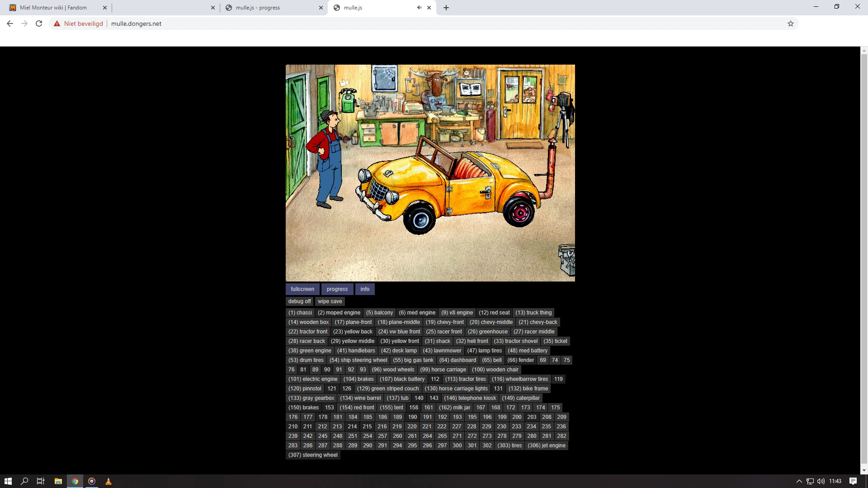This screenshot has width=868, height=488.
Task: Open a new browser tab
Action: coord(446,7)
